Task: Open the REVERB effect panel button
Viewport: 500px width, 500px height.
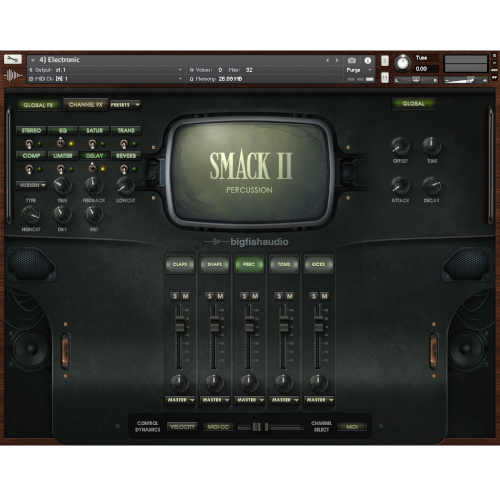Action: pyautogui.click(x=126, y=156)
